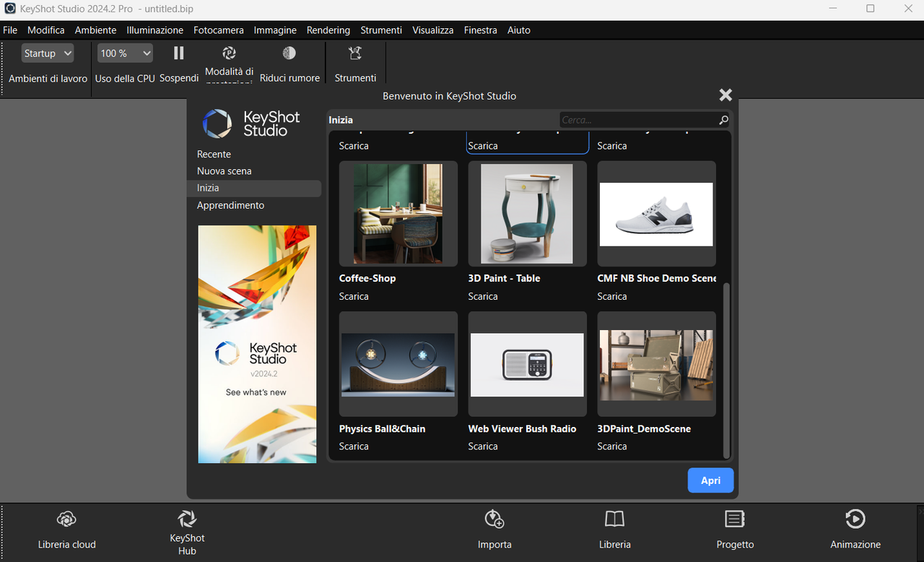Click Scarica under 3DPaint_DemoScene
The height and width of the screenshot is (562, 924).
coord(612,446)
